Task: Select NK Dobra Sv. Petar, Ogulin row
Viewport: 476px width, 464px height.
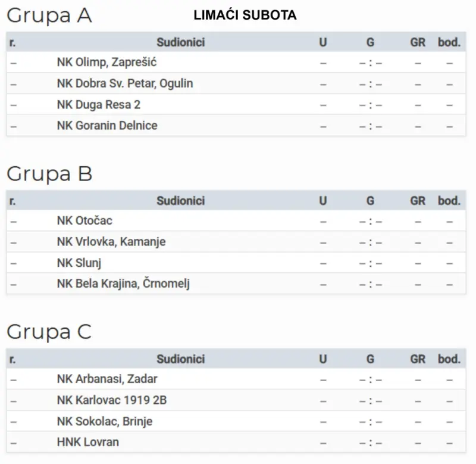Action: click(x=236, y=83)
